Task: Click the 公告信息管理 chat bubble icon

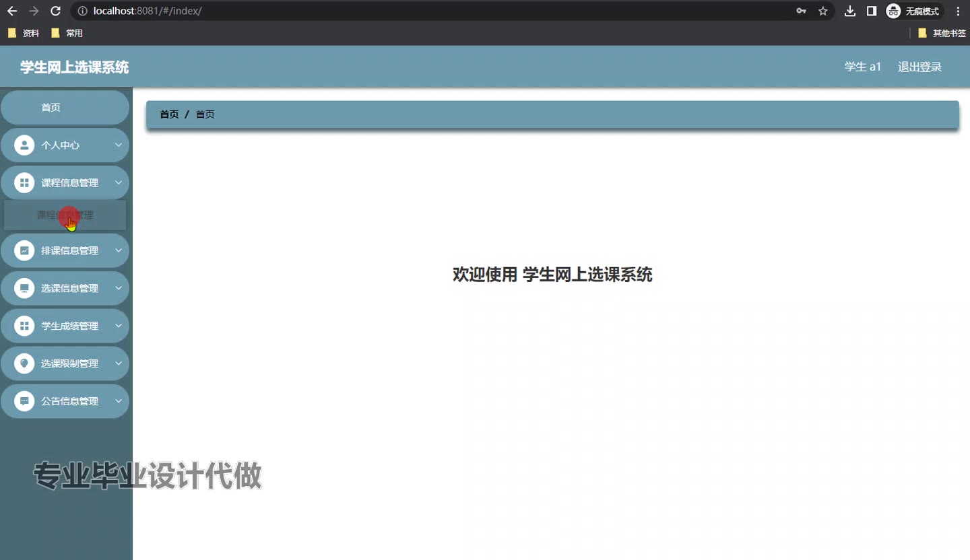Action: click(x=24, y=401)
